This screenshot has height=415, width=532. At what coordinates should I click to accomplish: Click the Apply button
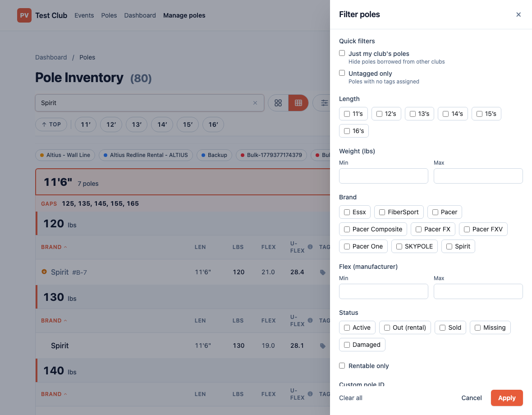pyautogui.click(x=507, y=398)
